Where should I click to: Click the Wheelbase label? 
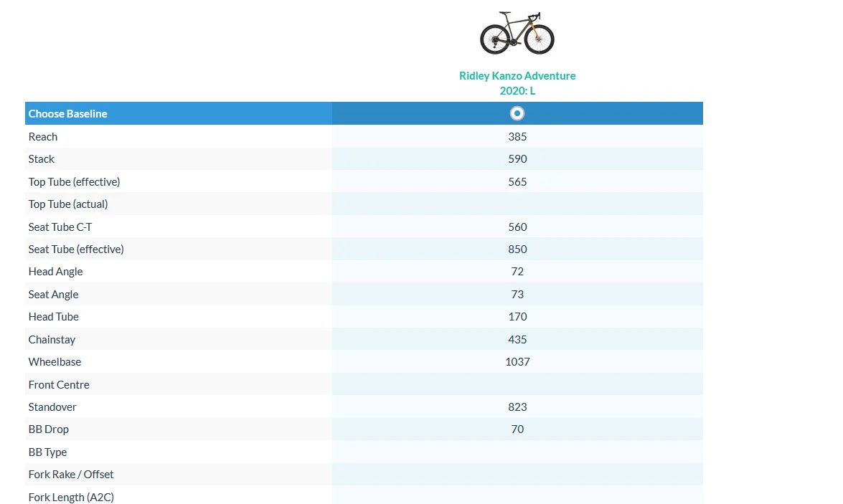click(55, 362)
